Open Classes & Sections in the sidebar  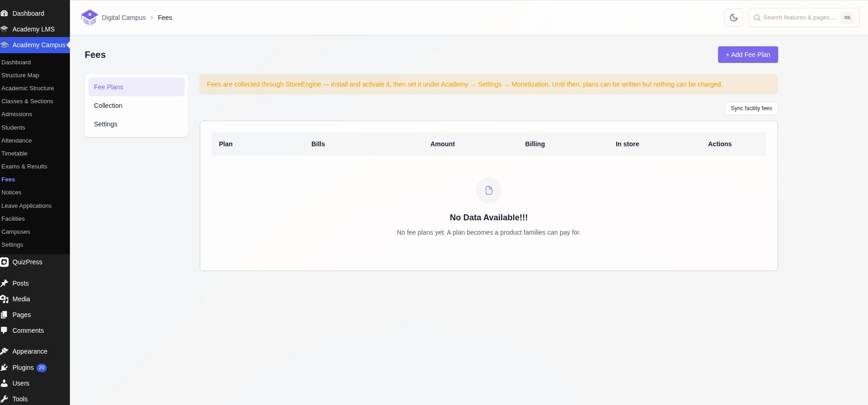27,101
